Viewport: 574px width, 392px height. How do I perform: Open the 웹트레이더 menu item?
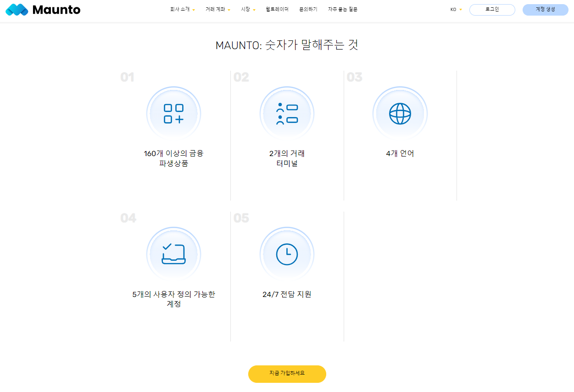[x=277, y=9]
